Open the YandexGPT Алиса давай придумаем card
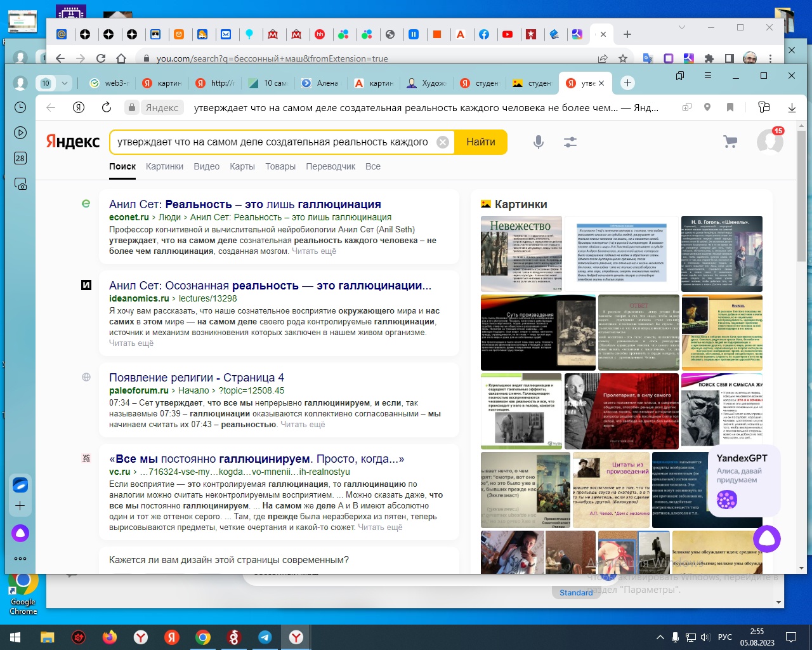812x650 pixels. [x=743, y=481]
